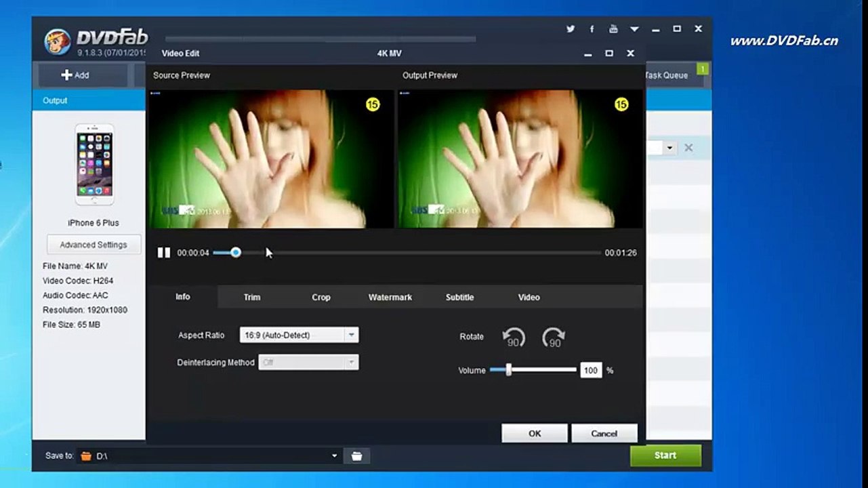Click Cancel in Video Edit dialog

click(x=604, y=434)
